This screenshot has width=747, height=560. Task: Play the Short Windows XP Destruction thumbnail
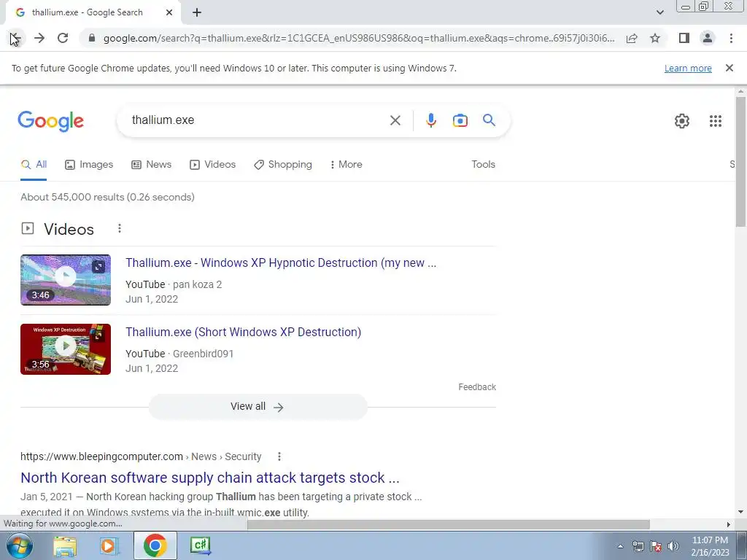(66, 349)
